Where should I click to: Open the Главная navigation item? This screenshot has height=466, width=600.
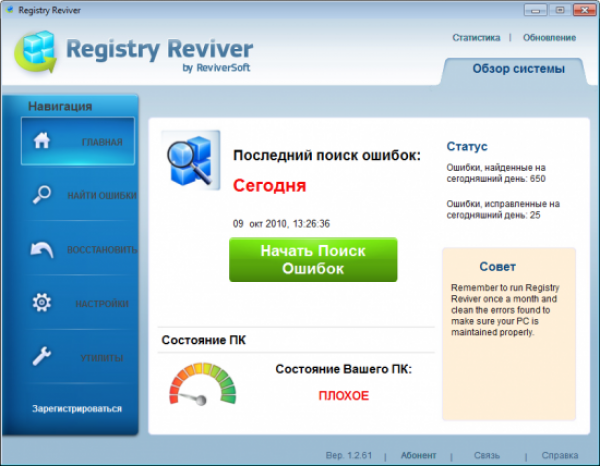(78, 141)
